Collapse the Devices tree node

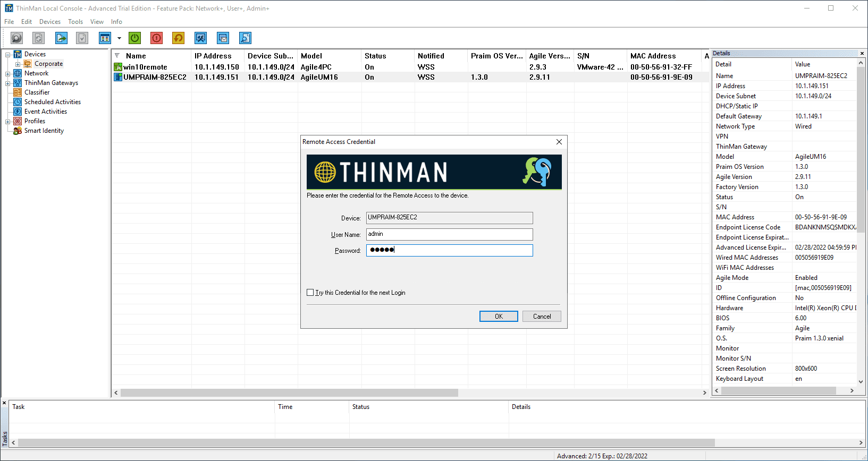pos(8,55)
